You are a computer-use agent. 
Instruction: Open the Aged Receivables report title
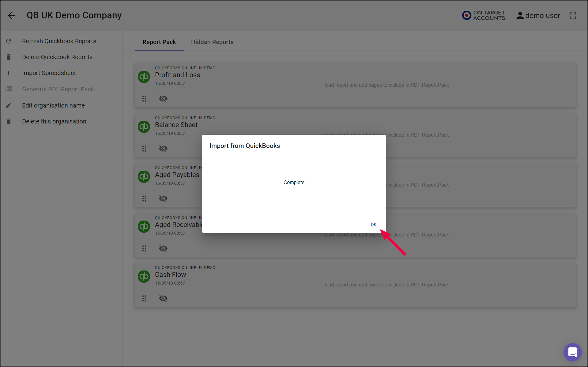[x=179, y=225]
